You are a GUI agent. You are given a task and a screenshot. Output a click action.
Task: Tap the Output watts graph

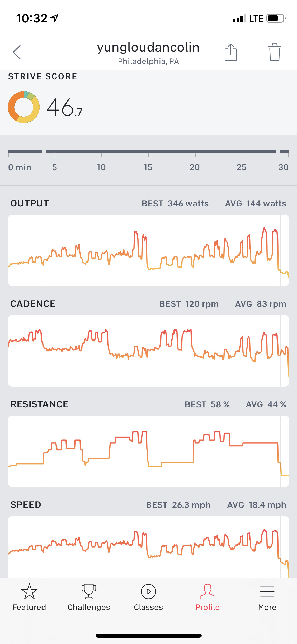pyautogui.click(x=148, y=250)
